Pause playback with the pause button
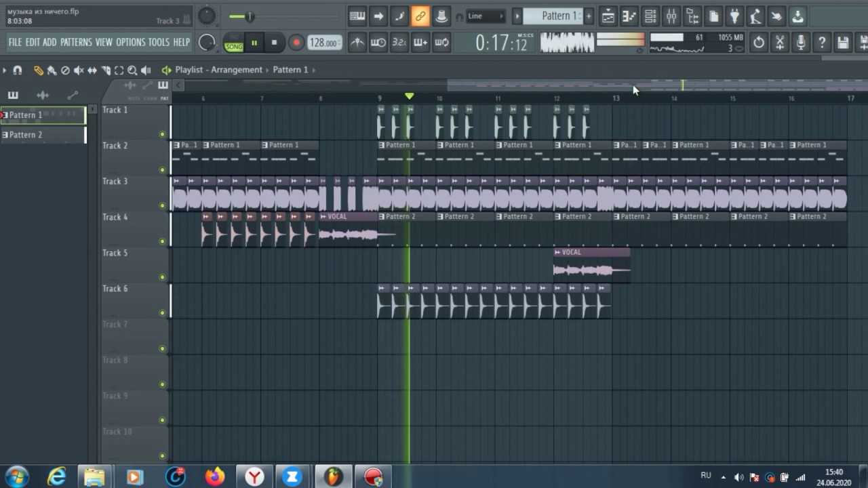The width and height of the screenshot is (868, 488). click(254, 43)
